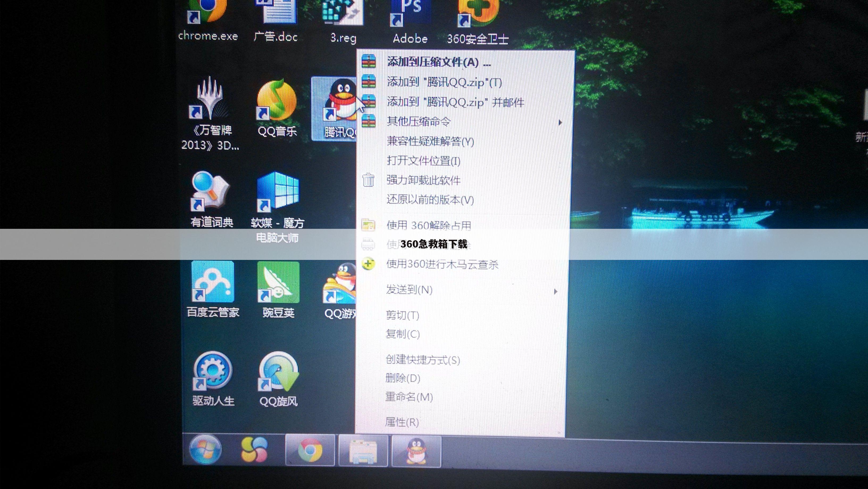Open the Windows Start button
Viewport: 868px width, 489px height.
point(206,449)
